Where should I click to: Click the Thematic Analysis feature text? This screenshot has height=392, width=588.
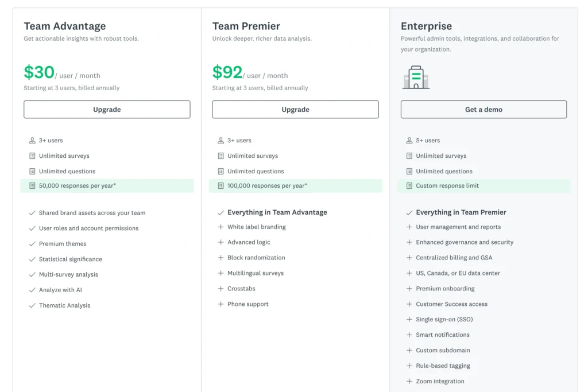(64, 305)
